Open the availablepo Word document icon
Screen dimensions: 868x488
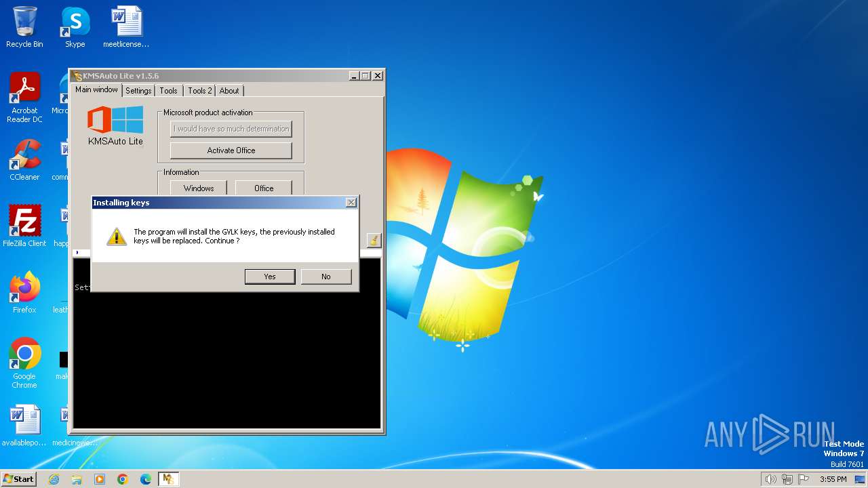[x=24, y=426]
